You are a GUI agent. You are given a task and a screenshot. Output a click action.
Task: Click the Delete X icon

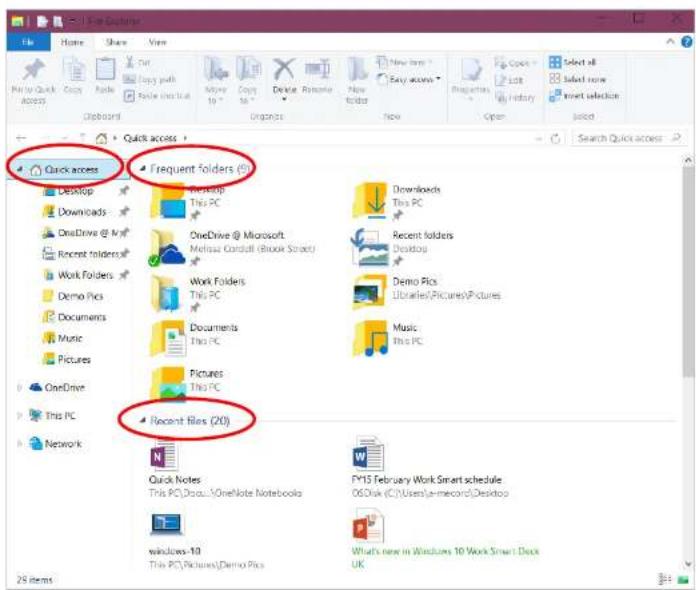click(x=284, y=70)
